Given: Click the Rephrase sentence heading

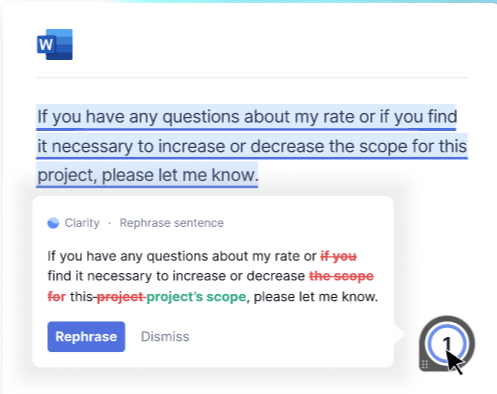Looking at the screenshot, I should [172, 223].
